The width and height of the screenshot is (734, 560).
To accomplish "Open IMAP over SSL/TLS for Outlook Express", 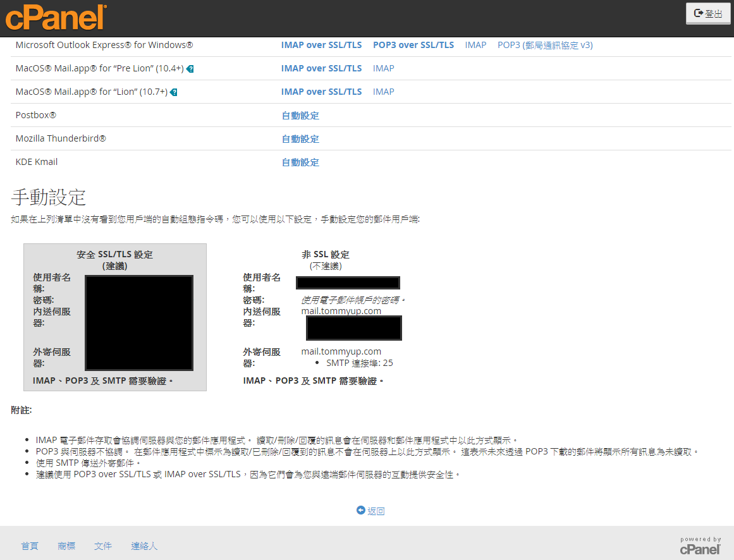I will (321, 45).
